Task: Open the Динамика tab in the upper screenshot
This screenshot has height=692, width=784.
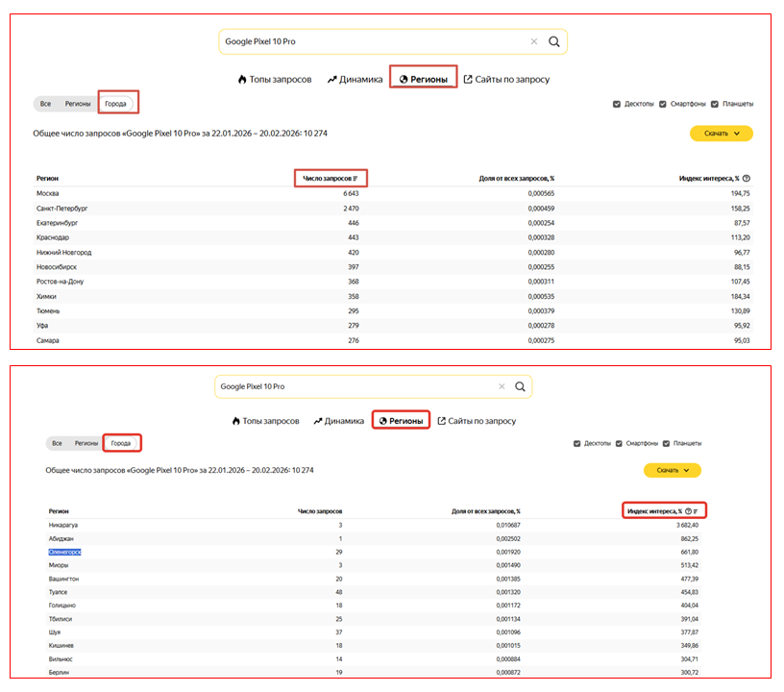Action: (x=355, y=80)
